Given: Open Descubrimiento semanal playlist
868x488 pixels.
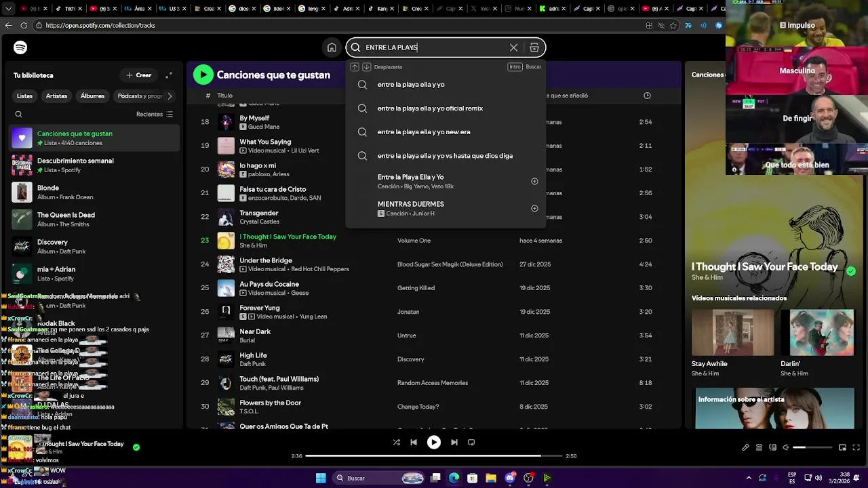Looking at the screenshot, I should [x=95, y=165].
